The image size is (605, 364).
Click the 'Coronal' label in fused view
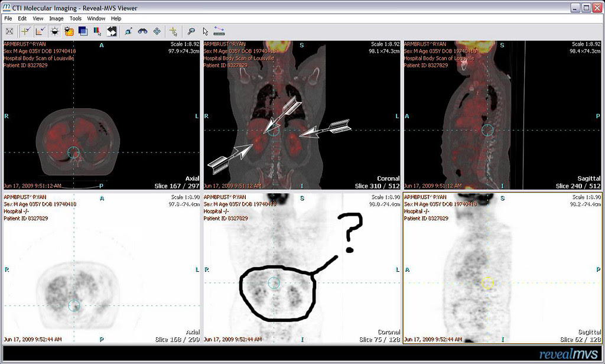[x=388, y=178]
